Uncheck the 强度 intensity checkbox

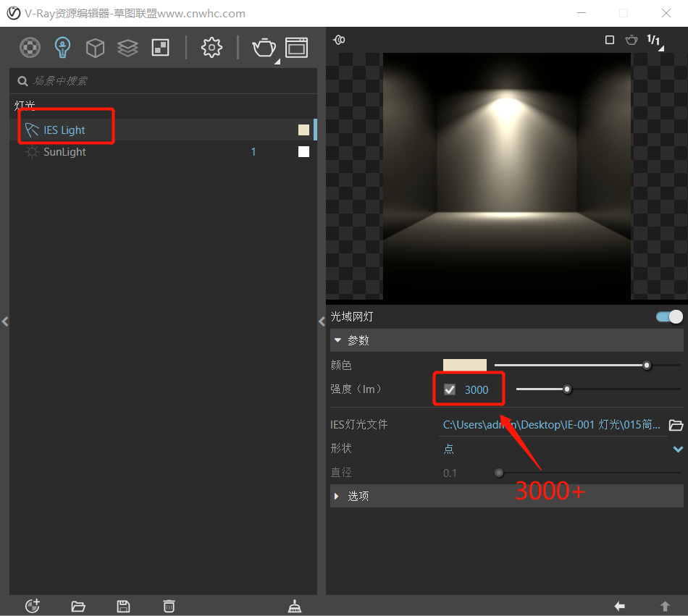(450, 389)
